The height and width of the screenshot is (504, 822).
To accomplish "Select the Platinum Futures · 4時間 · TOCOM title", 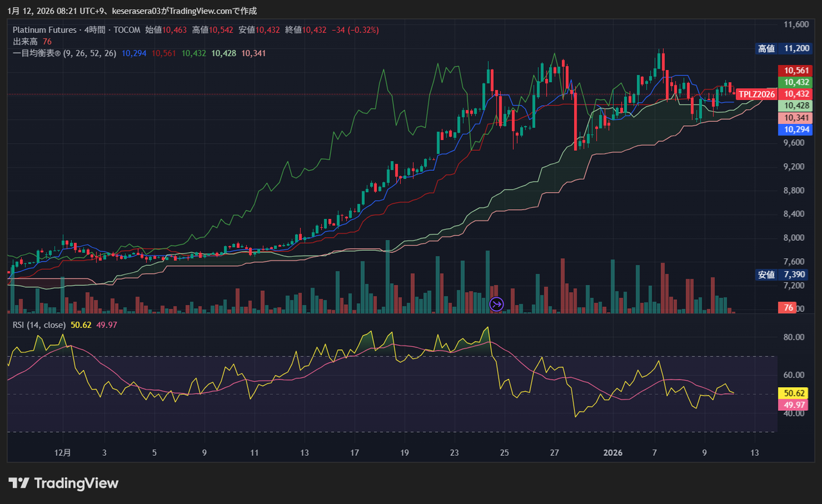I will click(x=76, y=30).
